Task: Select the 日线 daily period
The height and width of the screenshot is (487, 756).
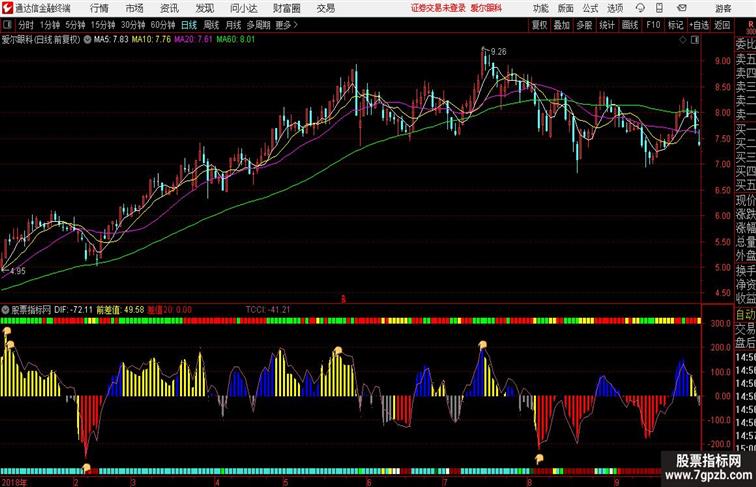Action: [x=189, y=25]
